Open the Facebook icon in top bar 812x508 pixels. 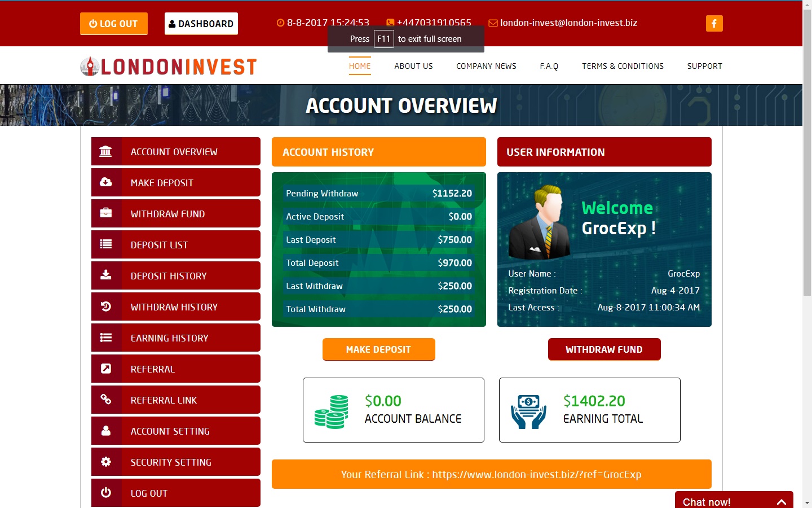click(714, 23)
